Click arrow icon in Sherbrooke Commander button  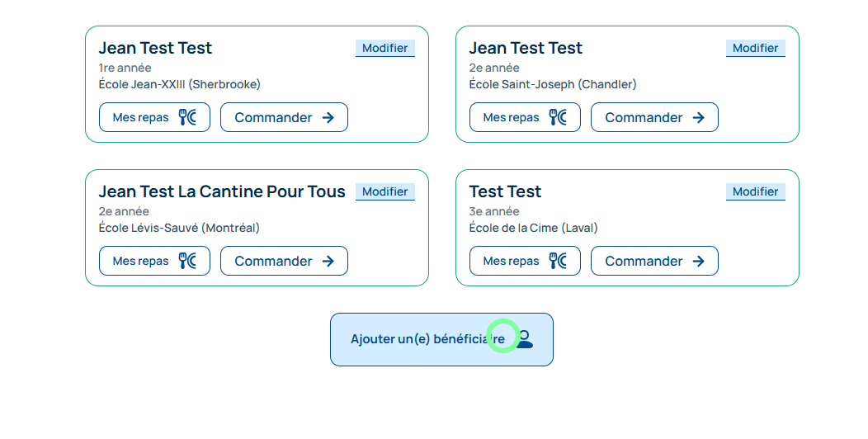click(328, 117)
